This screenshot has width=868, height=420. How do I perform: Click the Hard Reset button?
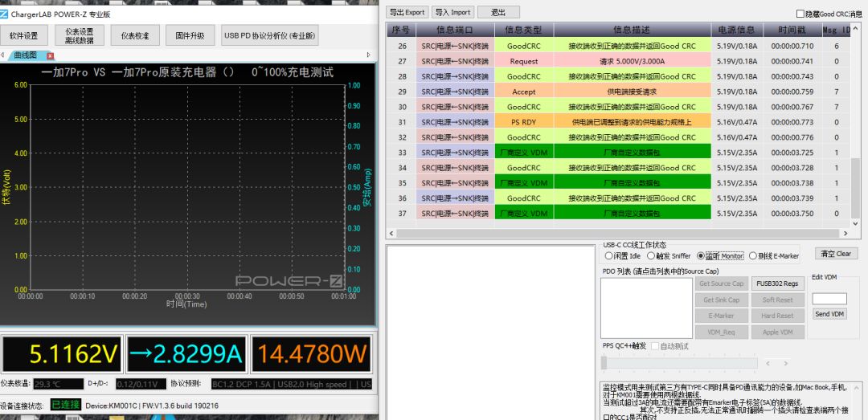pos(777,316)
